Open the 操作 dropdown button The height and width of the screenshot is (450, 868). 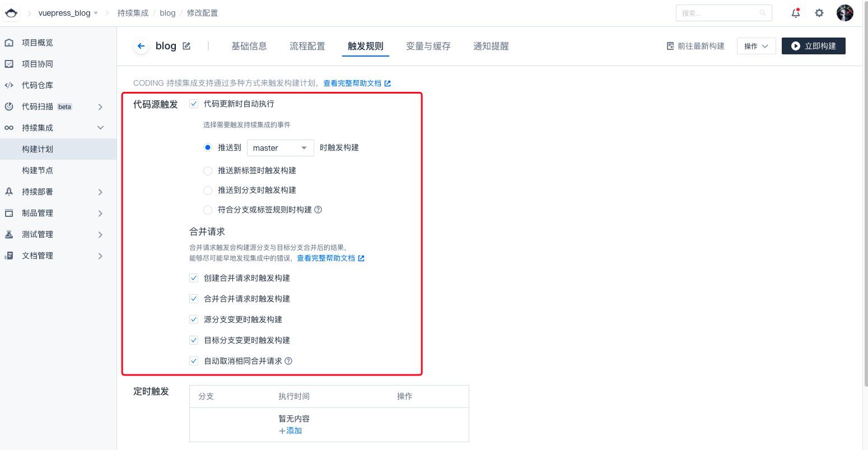(756, 46)
